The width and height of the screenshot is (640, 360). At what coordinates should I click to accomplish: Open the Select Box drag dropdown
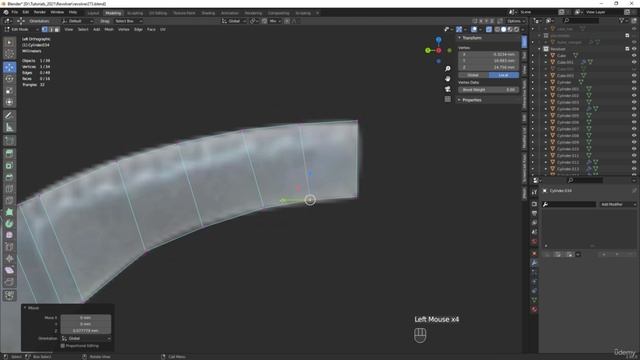coord(128,21)
